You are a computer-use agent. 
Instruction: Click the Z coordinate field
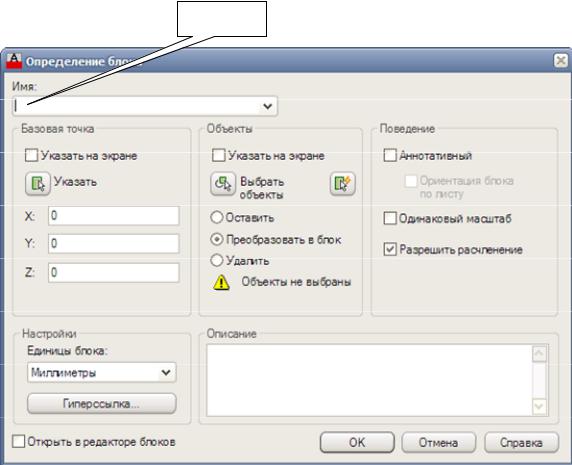click(114, 272)
